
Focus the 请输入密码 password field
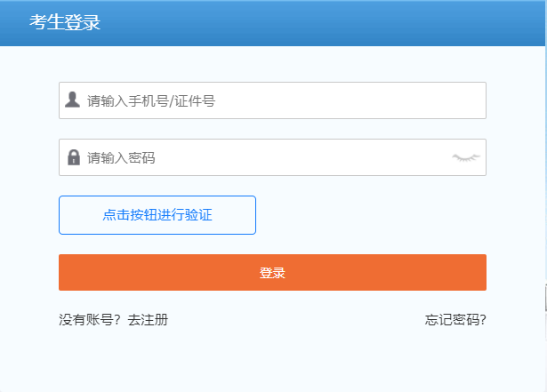coord(272,157)
